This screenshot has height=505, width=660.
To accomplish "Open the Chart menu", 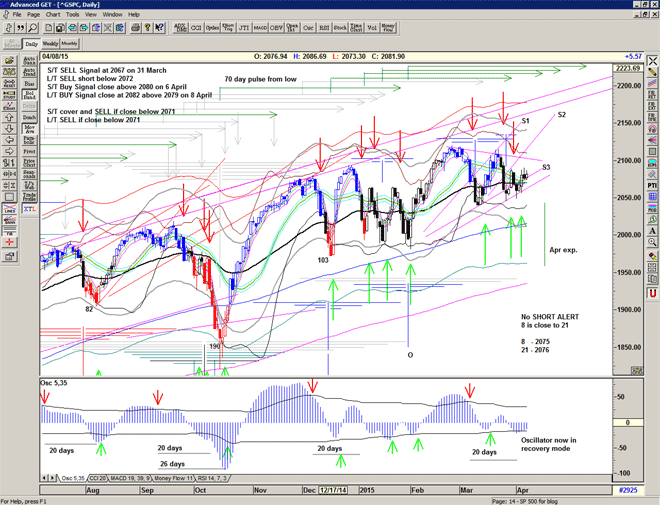I will click(53, 15).
